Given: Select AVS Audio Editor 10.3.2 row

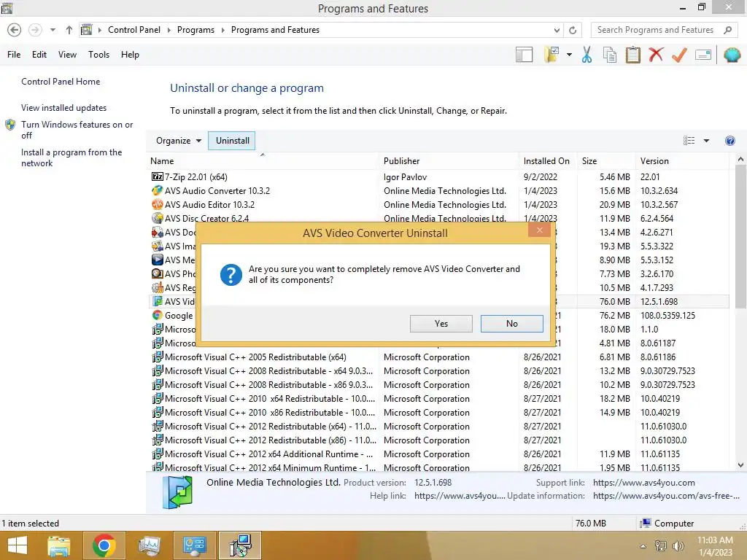Looking at the screenshot, I should 438,204.
